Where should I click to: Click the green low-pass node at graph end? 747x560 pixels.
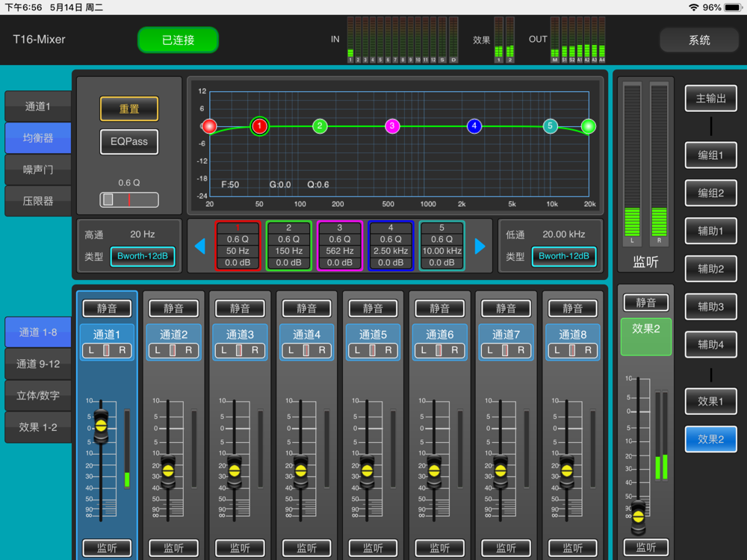pyautogui.click(x=589, y=126)
